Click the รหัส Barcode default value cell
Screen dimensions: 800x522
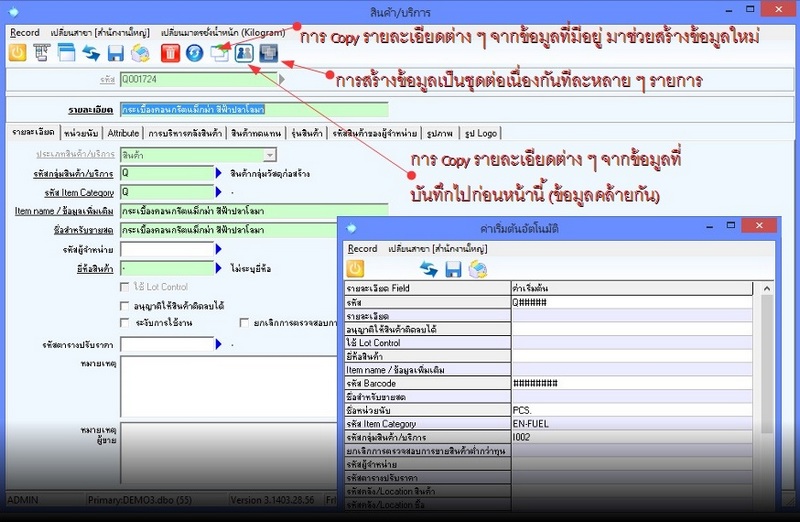(630, 383)
